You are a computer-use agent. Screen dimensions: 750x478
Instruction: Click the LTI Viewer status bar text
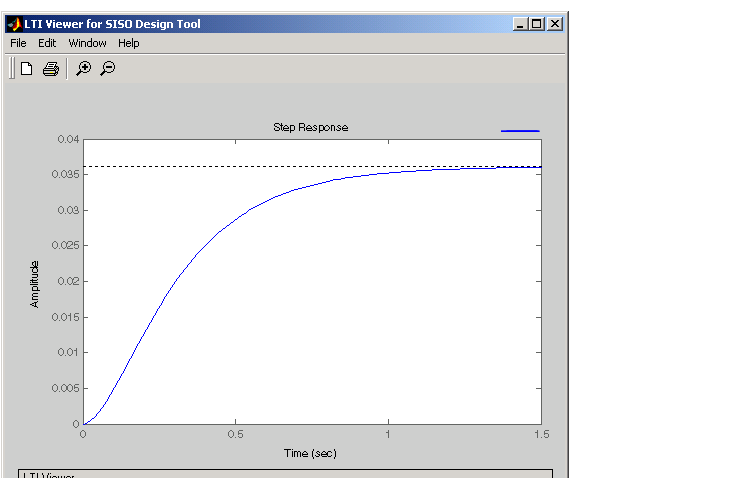point(49,475)
